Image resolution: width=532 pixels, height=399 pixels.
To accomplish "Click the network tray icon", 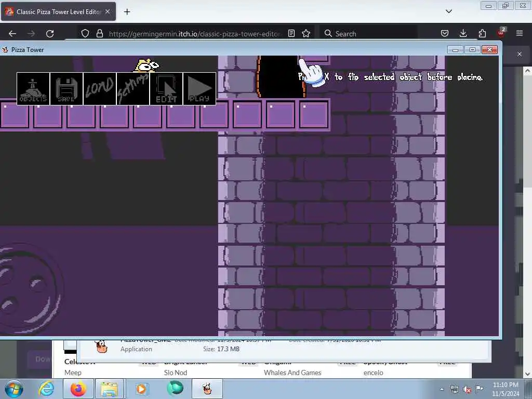I will point(454,390).
